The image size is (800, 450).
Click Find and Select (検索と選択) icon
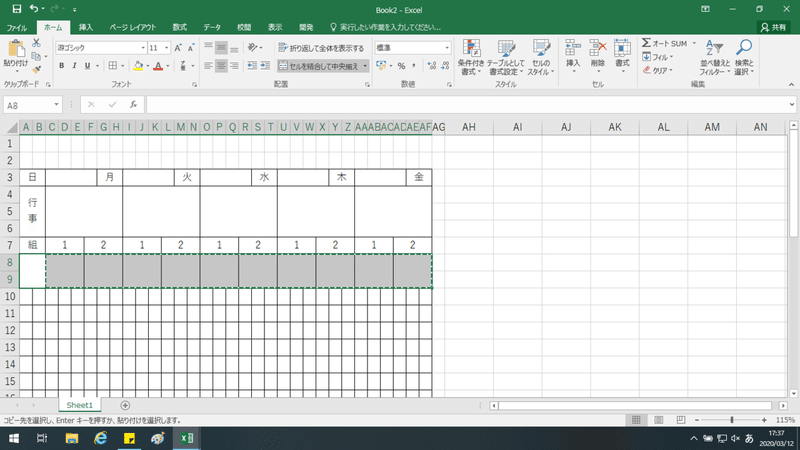(744, 57)
